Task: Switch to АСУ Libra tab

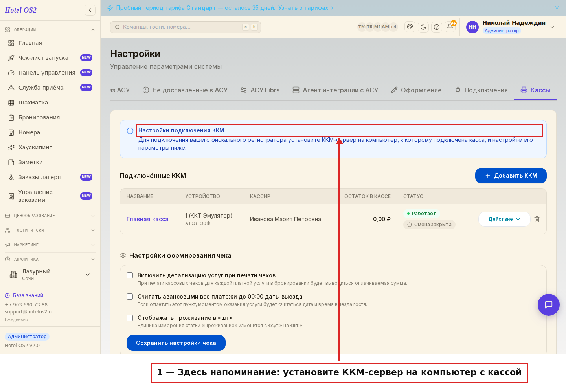Action: coord(260,90)
